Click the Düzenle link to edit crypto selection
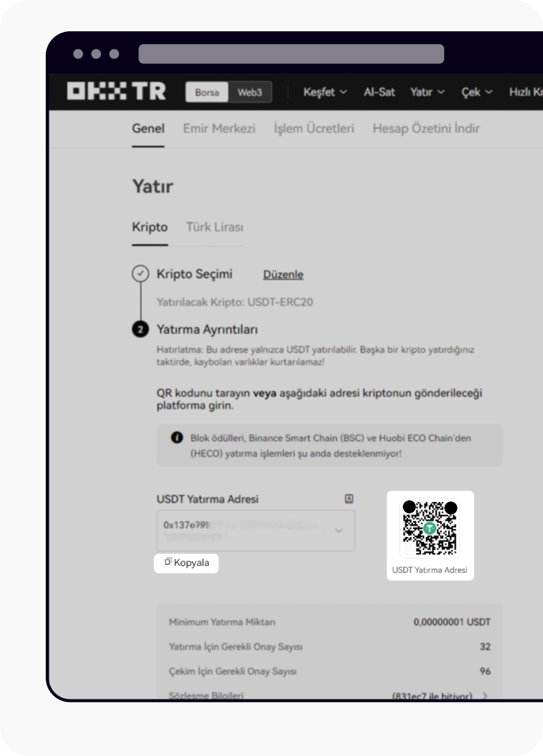543x756 pixels. coord(283,274)
